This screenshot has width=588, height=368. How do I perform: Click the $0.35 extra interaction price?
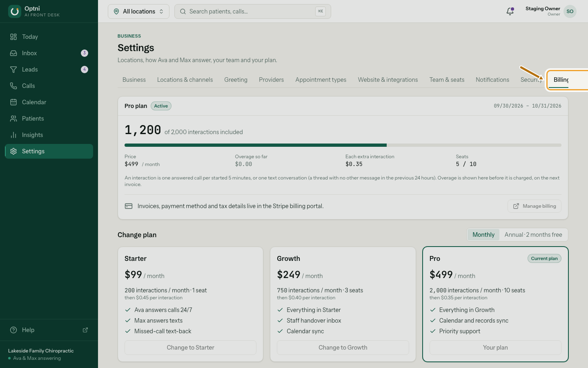[x=354, y=164]
